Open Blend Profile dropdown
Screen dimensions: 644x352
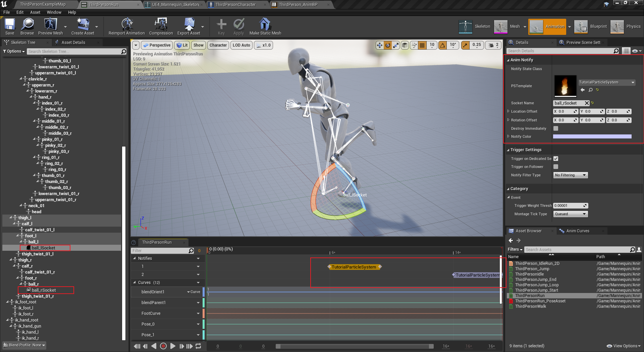click(24, 345)
